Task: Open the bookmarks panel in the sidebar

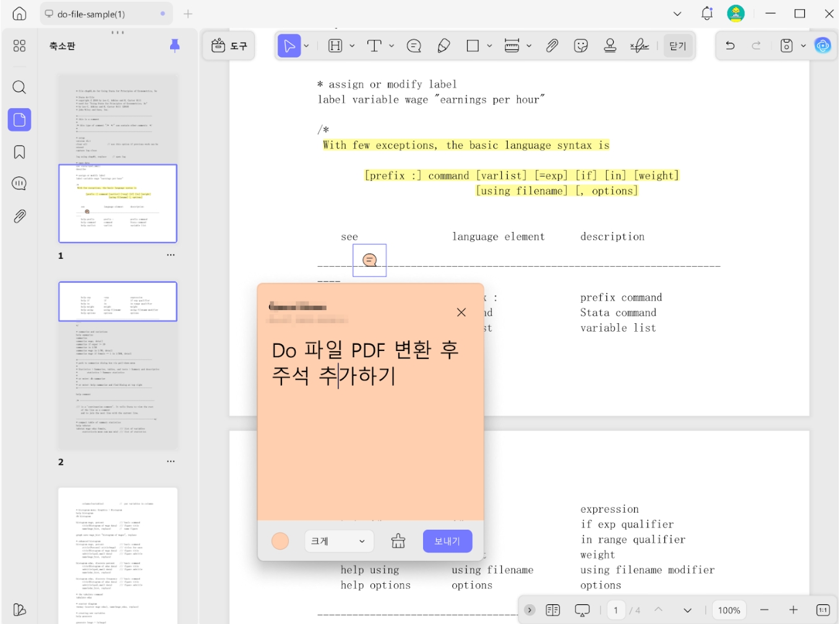Action: pyautogui.click(x=19, y=152)
